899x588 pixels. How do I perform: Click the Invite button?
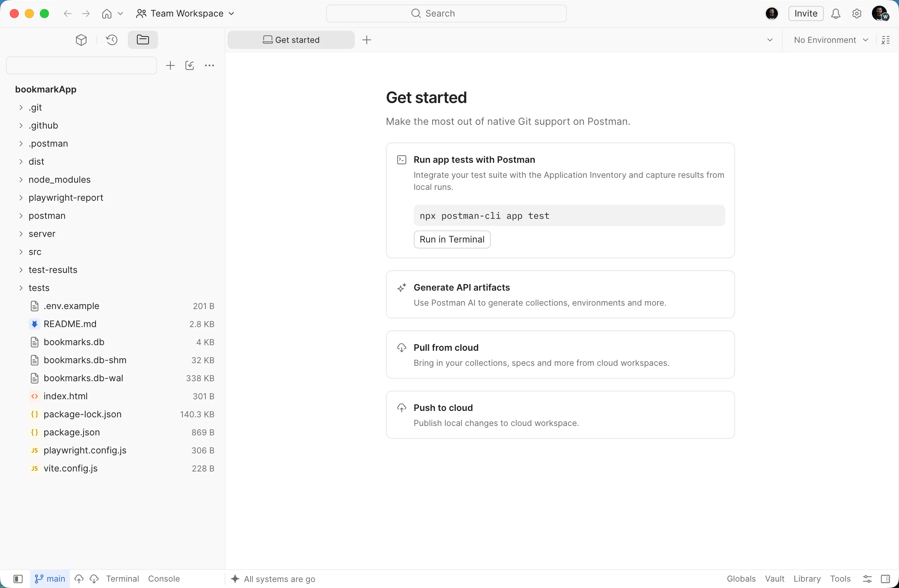(x=806, y=14)
